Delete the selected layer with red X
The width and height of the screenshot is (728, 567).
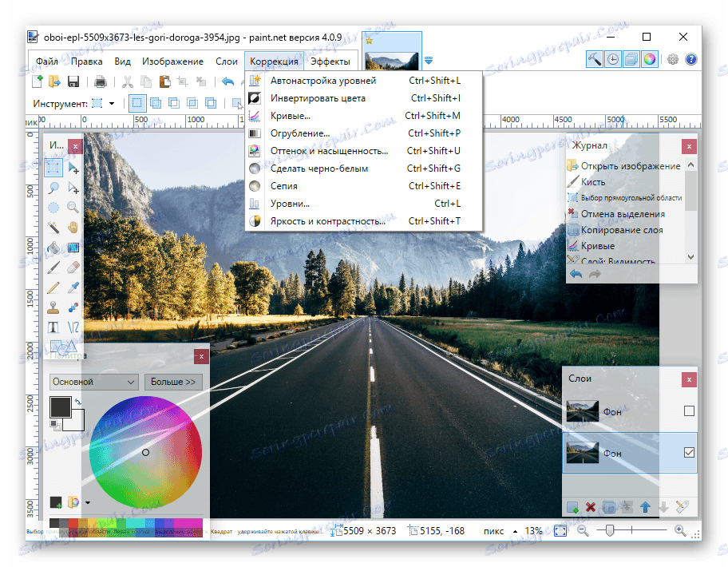(591, 506)
